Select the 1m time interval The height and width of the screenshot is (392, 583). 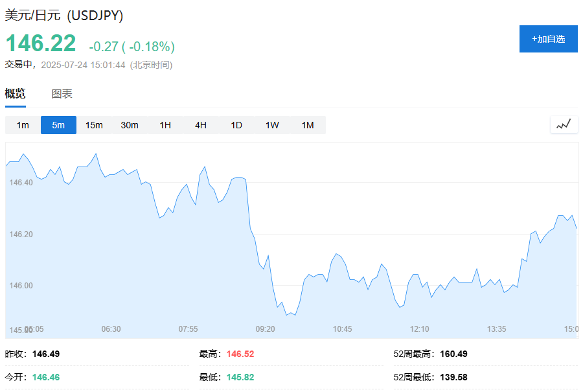(x=23, y=125)
